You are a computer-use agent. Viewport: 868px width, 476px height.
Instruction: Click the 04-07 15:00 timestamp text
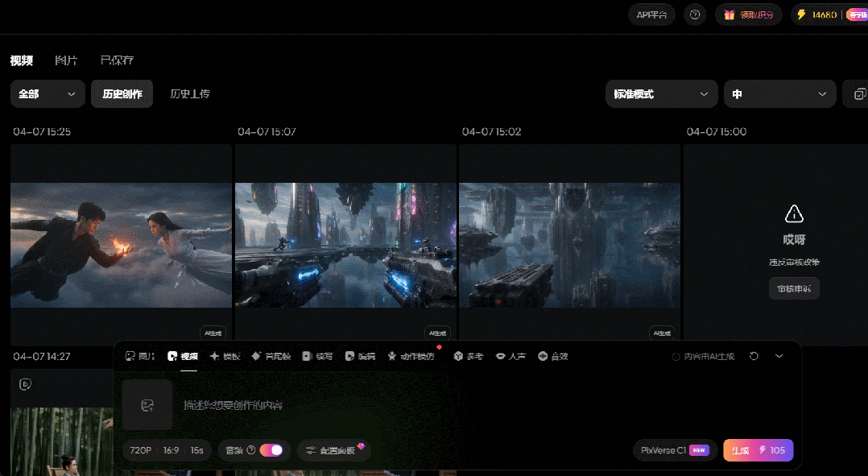[717, 132]
